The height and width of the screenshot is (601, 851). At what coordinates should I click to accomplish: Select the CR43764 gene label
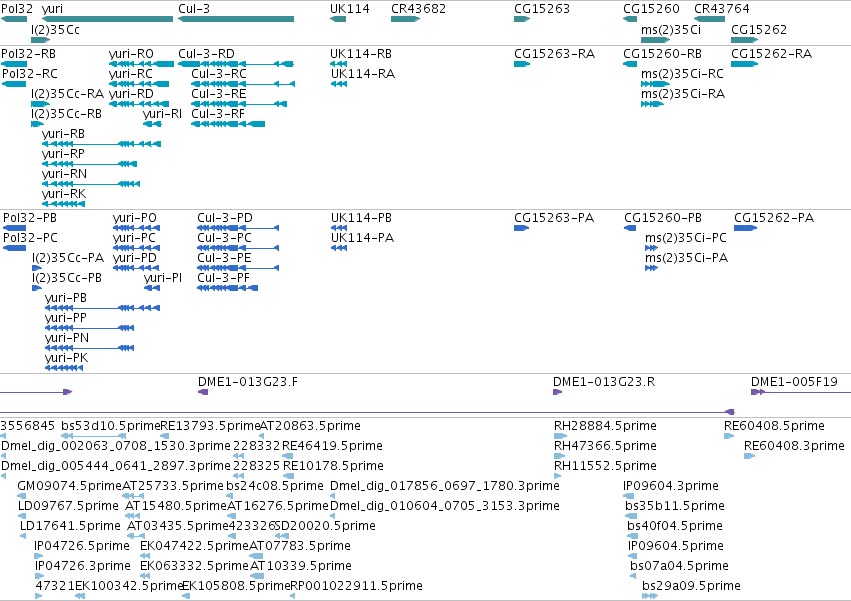(x=722, y=9)
